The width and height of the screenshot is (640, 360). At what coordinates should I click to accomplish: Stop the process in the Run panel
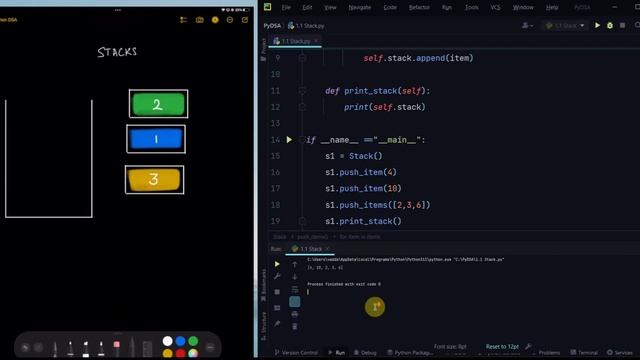[277, 292]
